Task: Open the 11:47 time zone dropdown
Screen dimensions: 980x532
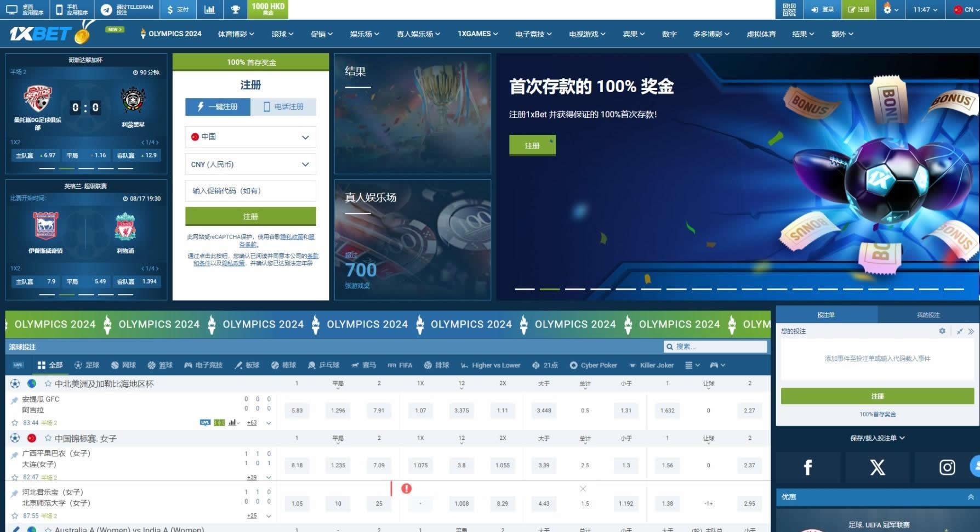Action: coord(925,9)
